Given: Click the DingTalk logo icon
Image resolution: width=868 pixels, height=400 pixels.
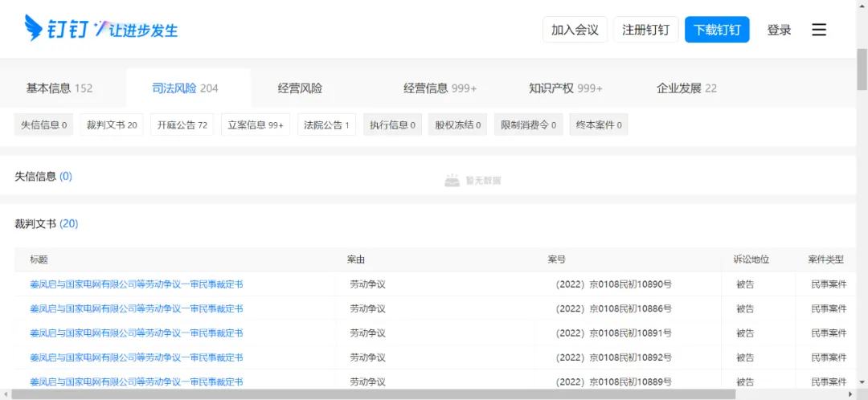Looking at the screenshot, I should 34,29.
